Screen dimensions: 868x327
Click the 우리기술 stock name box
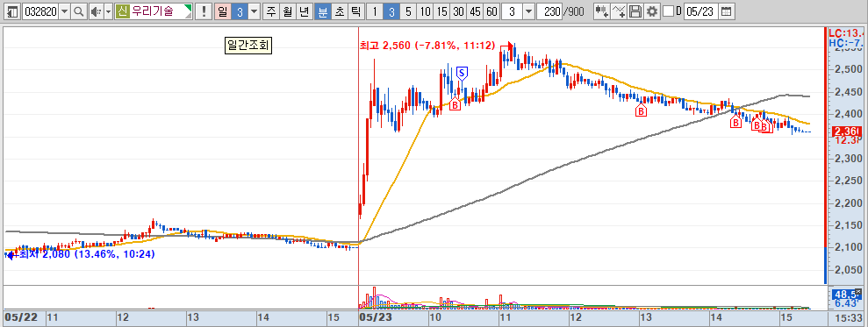(x=154, y=11)
